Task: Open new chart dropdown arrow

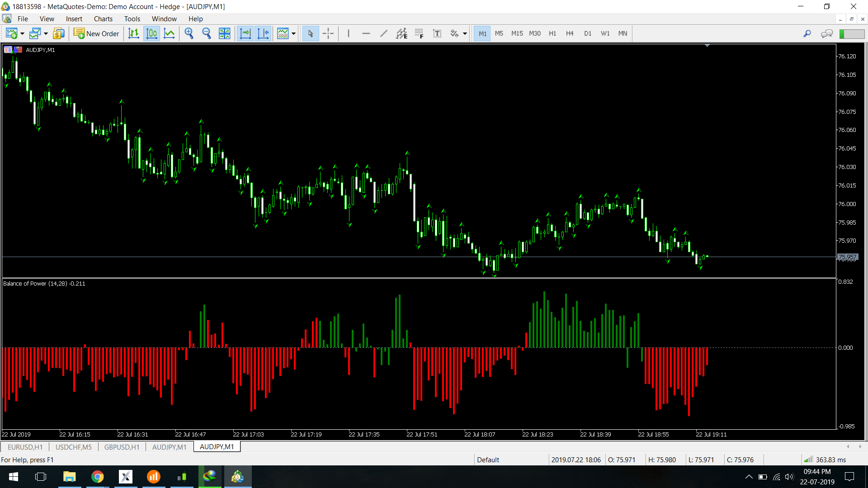Action: tap(22, 33)
